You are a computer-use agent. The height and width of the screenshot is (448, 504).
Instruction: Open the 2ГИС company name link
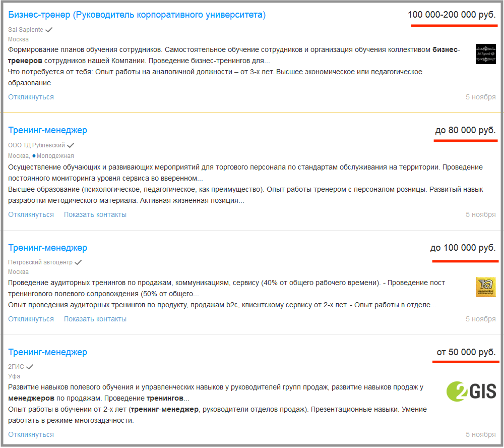click(x=16, y=366)
